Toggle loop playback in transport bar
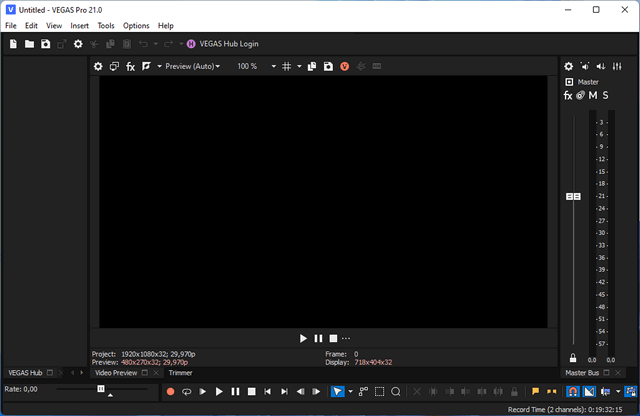 click(x=186, y=391)
